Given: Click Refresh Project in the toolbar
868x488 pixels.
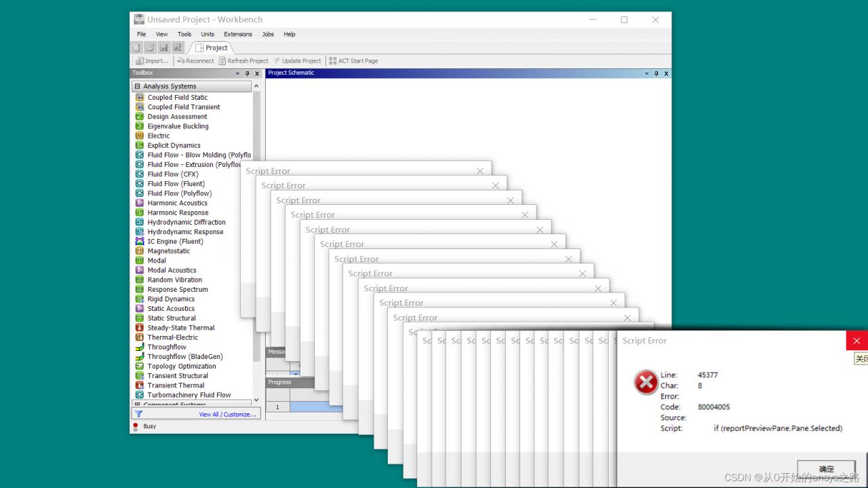Looking at the screenshot, I should 243,60.
